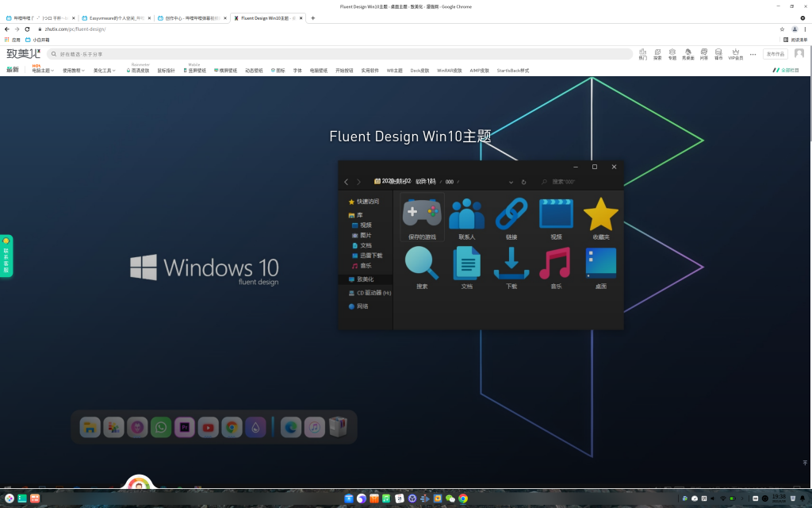812x508 pixels.
Task: Switch to the 创作中心 browser tab
Action: click(192, 18)
